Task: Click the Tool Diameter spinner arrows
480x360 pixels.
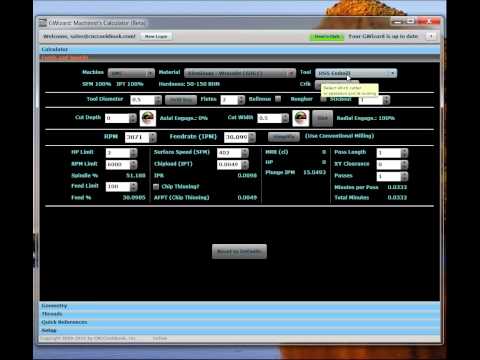Action: point(159,100)
